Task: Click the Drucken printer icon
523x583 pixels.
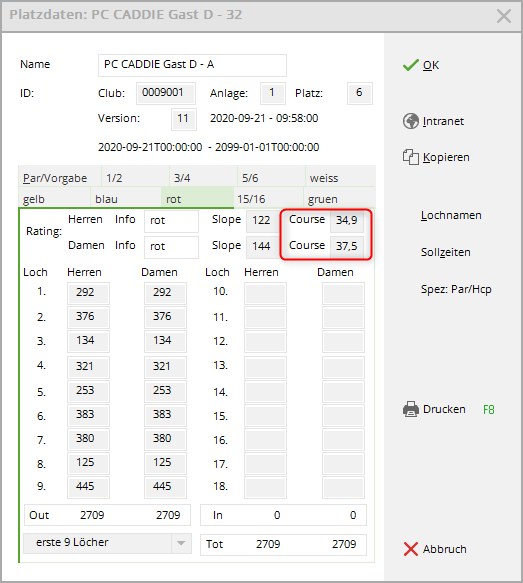Action: coord(411,409)
